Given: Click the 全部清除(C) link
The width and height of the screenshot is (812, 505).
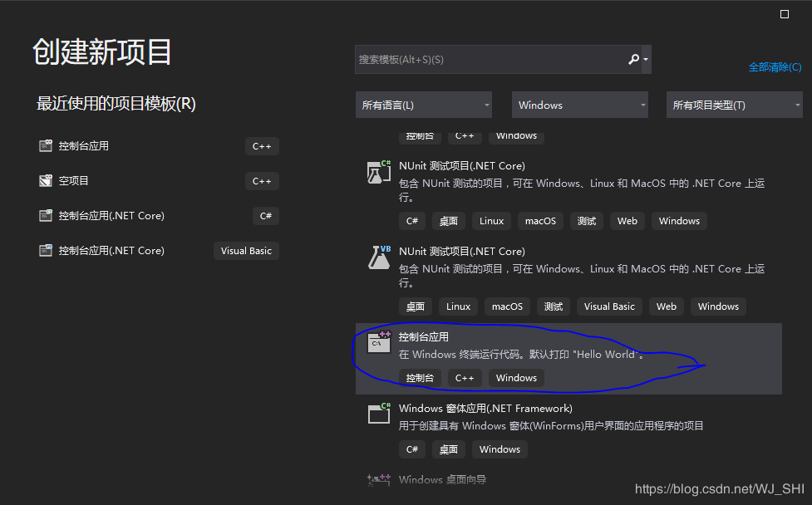Looking at the screenshot, I should 775,67.
